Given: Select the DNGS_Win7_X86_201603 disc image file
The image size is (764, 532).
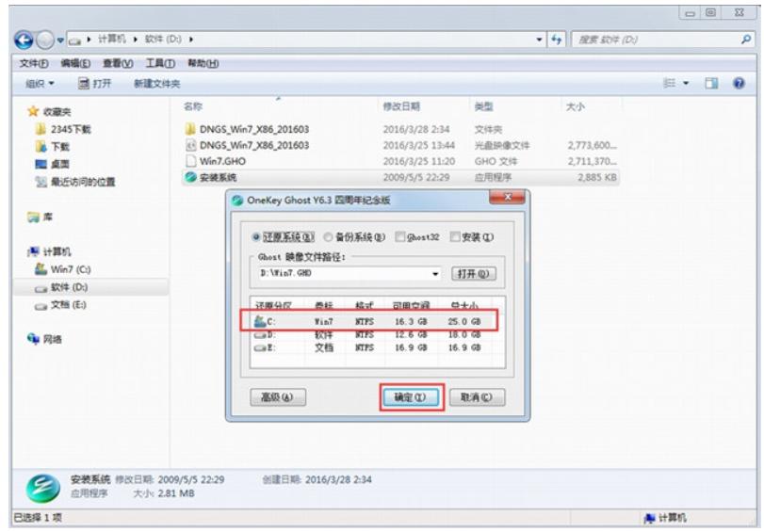Looking at the screenshot, I should [x=247, y=145].
